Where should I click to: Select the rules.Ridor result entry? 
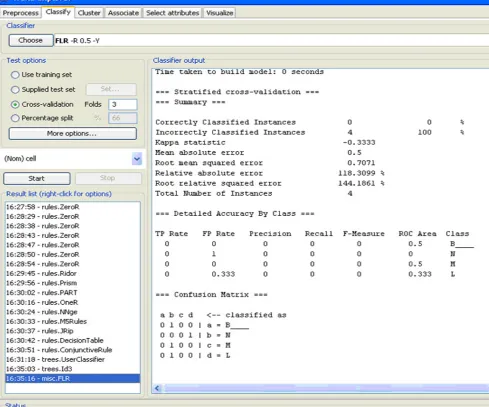tap(73, 273)
